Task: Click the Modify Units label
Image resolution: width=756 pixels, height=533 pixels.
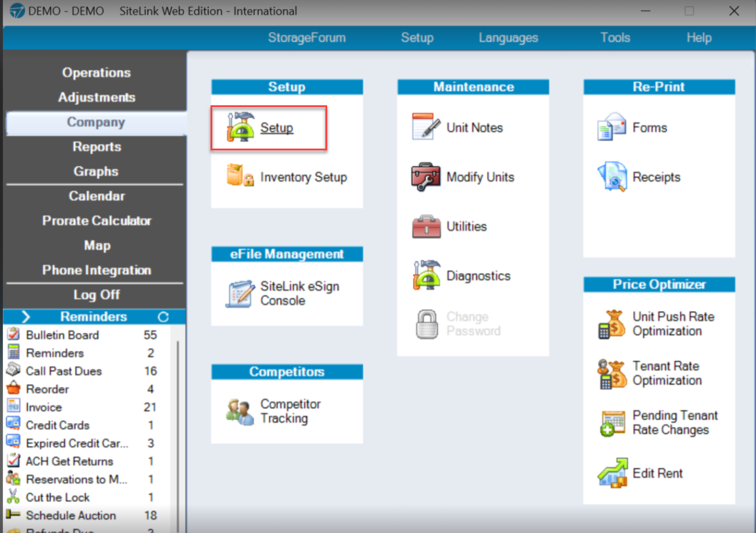Action: coord(480,177)
